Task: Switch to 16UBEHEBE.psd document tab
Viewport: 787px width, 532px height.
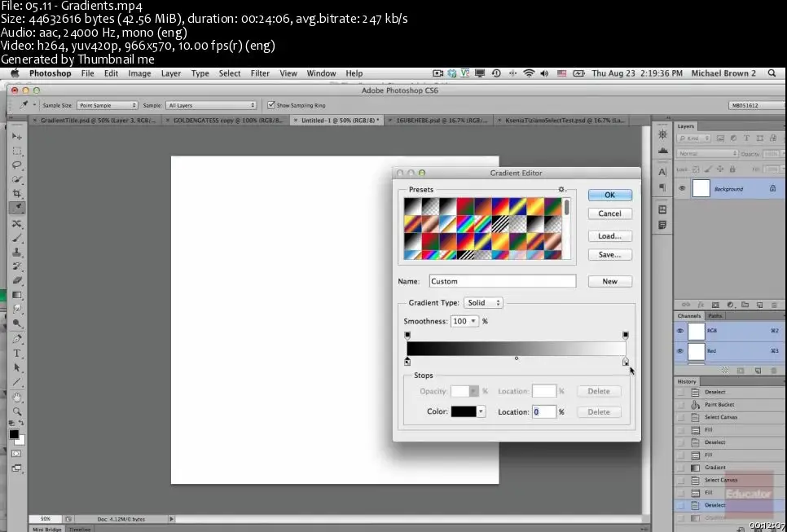Action: 438,121
